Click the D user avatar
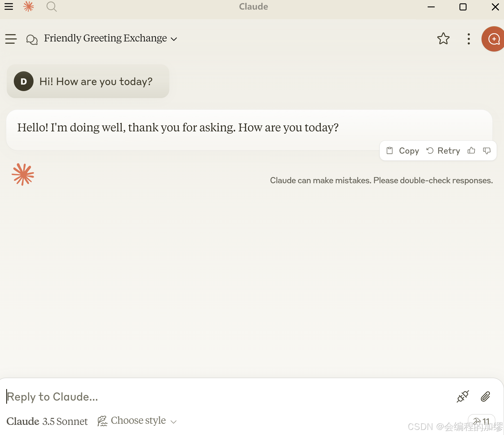The height and width of the screenshot is (435, 504). pos(24,81)
